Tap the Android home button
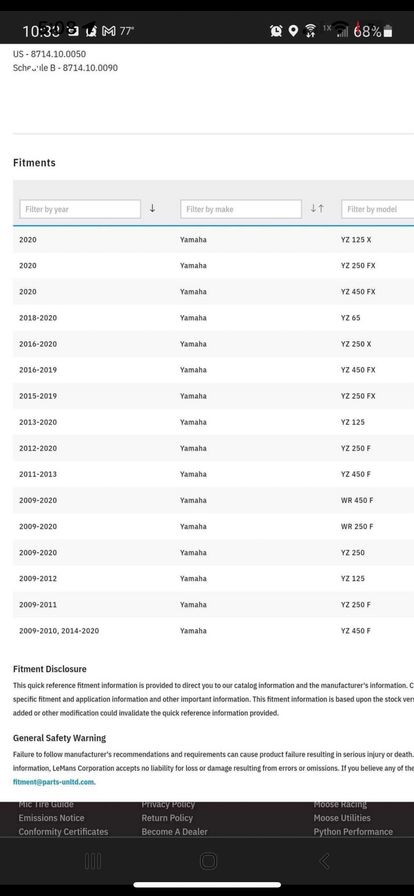This screenshot has width=414, height=896. coord(209,861)
